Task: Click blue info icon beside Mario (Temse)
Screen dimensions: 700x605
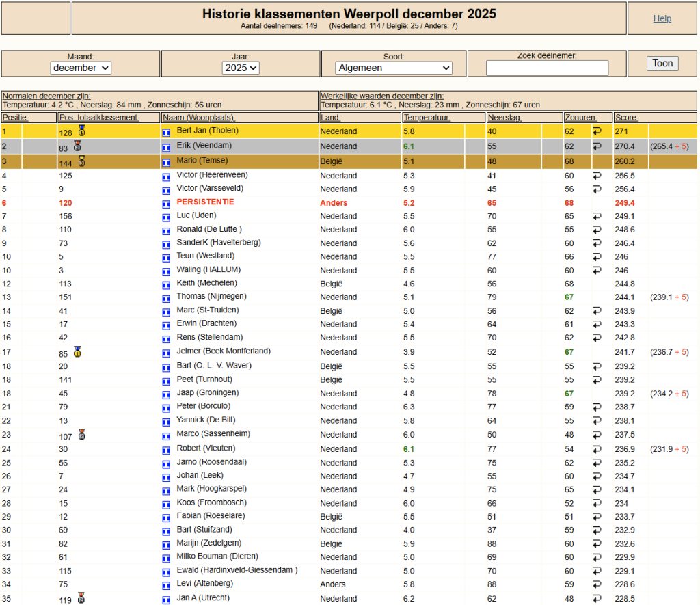Action: pyautogui.click(x=166, y=163)
